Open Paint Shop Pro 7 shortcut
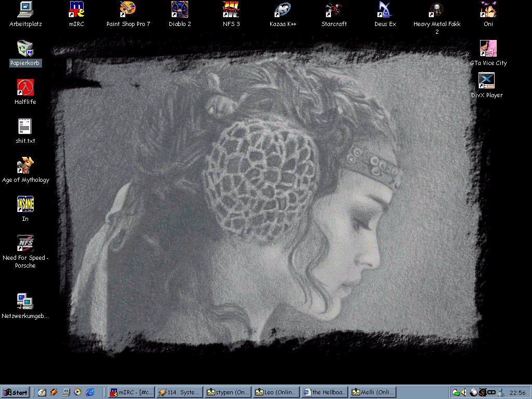Viewport: 532px width, 399px height. pyautogui.click(x=128, y=14)
